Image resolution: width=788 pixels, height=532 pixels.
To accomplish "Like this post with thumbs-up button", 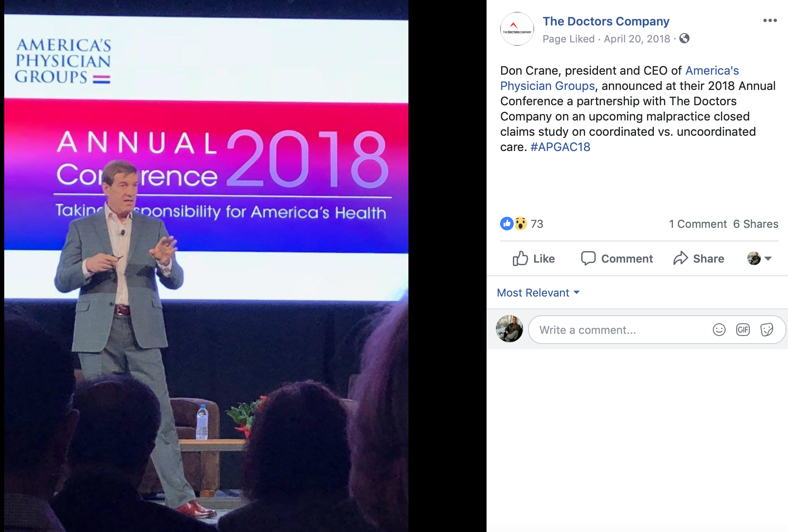I will 533,258.
